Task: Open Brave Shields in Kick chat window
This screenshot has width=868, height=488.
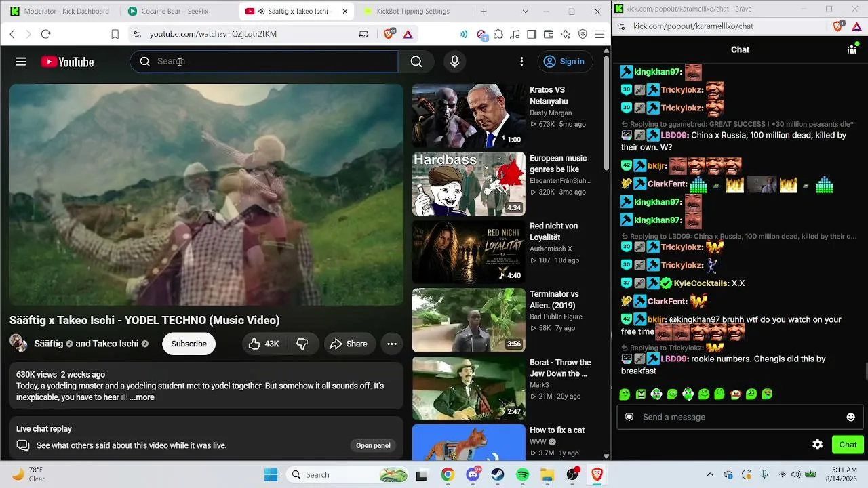Action: tap(839, 26)
